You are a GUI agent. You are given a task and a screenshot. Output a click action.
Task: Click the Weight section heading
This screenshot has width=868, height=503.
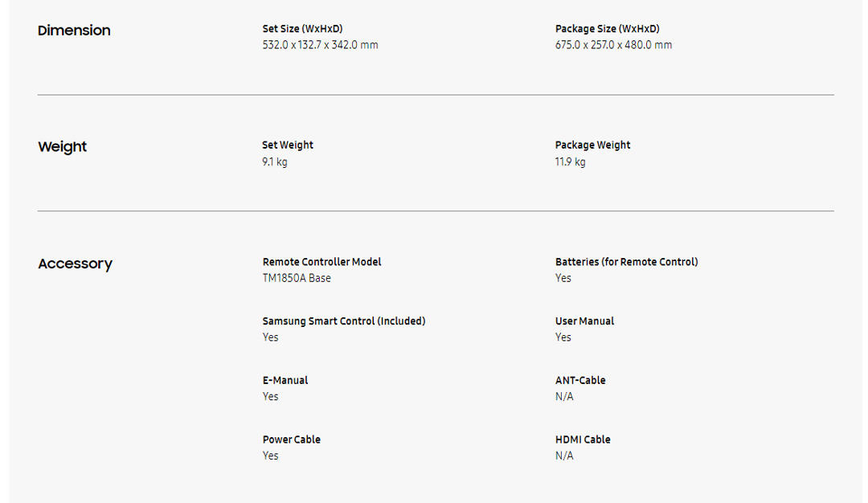[62, 147]
